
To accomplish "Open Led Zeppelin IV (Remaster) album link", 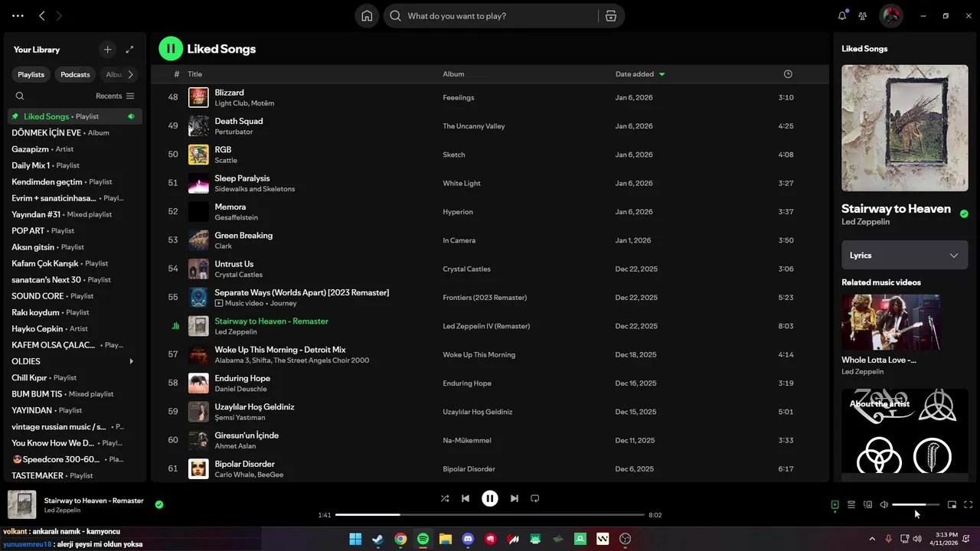I will 486,326.
